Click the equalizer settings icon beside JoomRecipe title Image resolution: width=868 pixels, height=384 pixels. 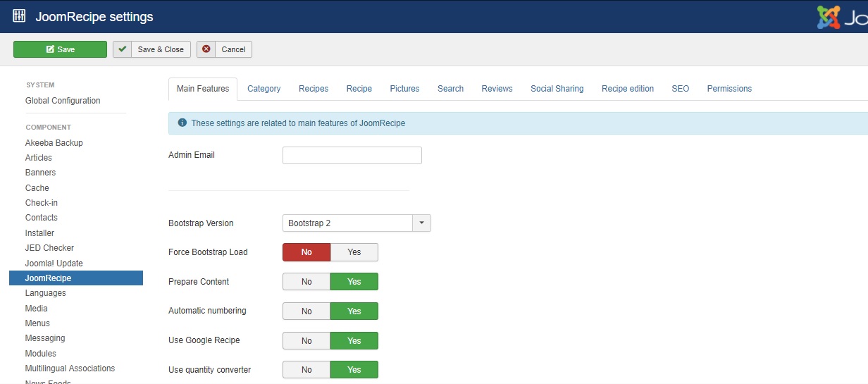[19, 16]
